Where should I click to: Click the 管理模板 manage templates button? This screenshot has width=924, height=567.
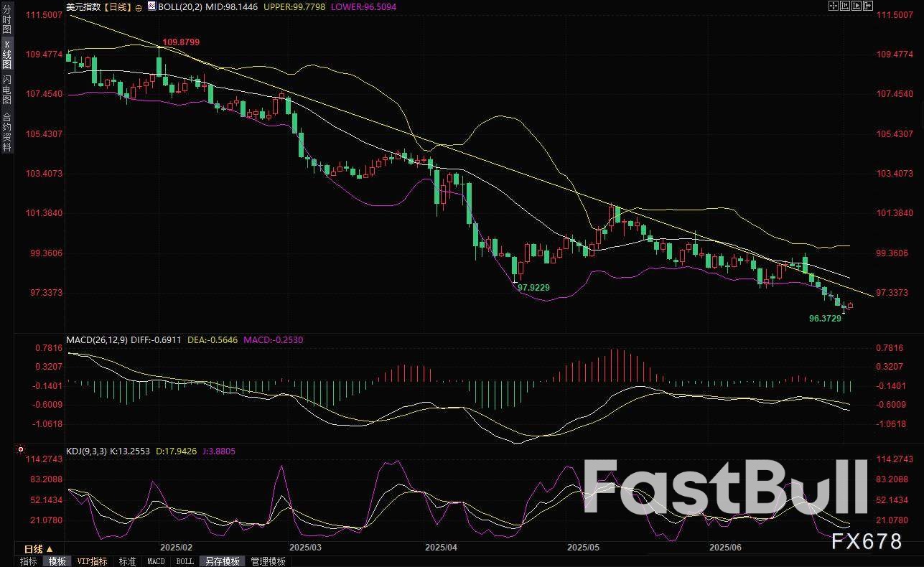(268, 561)
